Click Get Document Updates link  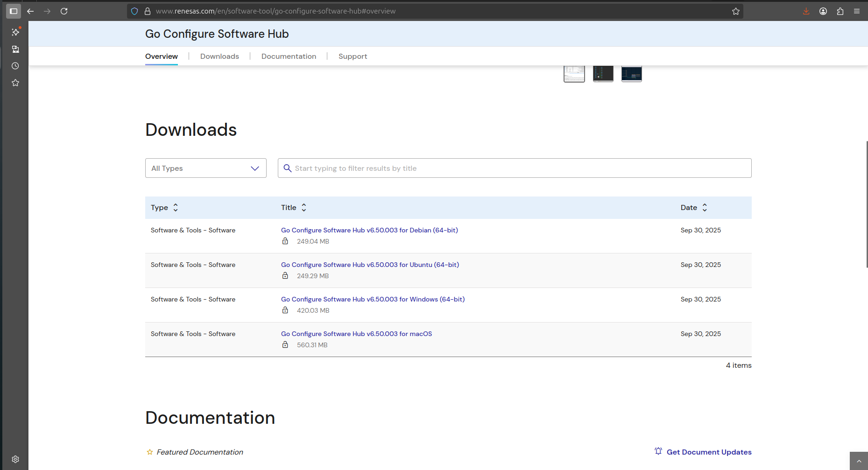click(708, 452)
